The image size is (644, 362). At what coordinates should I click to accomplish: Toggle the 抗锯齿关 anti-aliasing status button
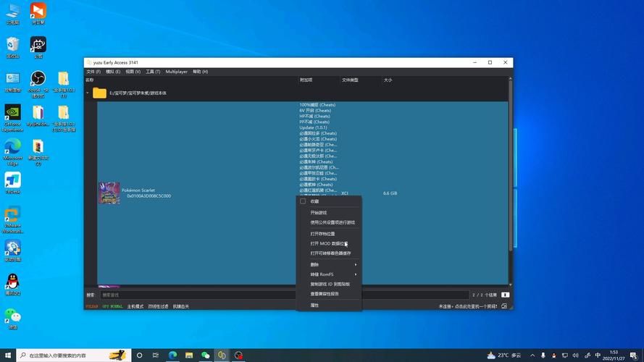(180, 306)
